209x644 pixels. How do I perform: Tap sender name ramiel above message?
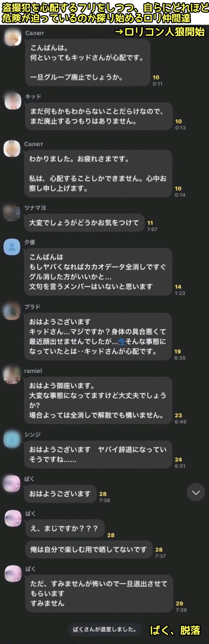[x=33, y=371]
